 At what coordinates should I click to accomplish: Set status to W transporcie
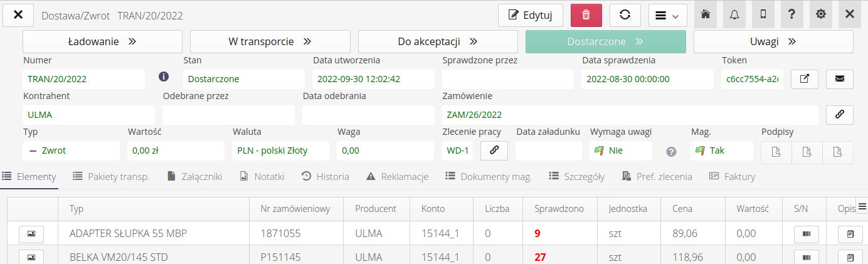click(270, 42)
